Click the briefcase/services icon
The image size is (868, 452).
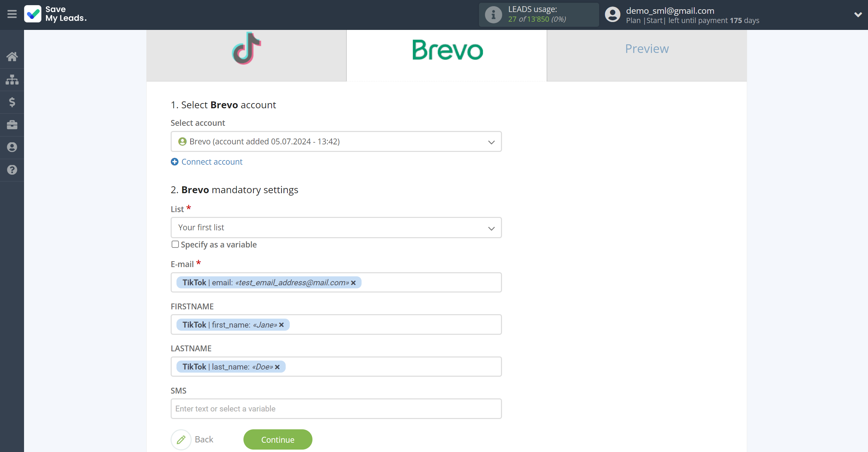(12, 125)
